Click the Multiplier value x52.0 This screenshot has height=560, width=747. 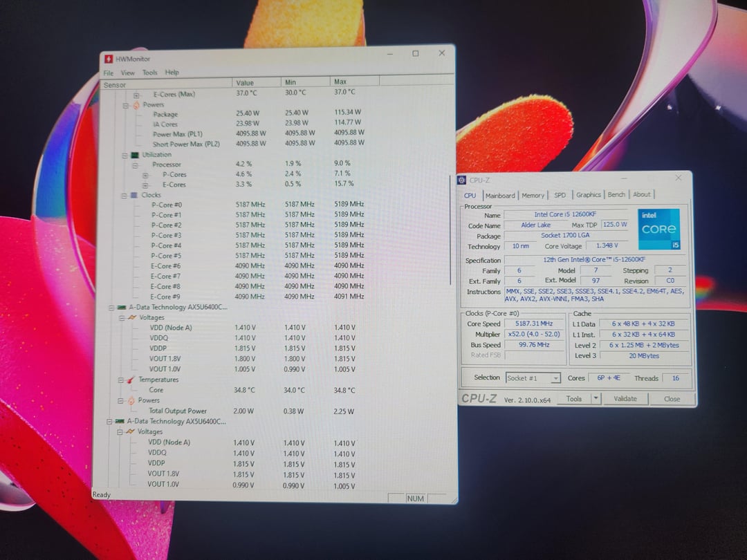[x=533, y=335]
